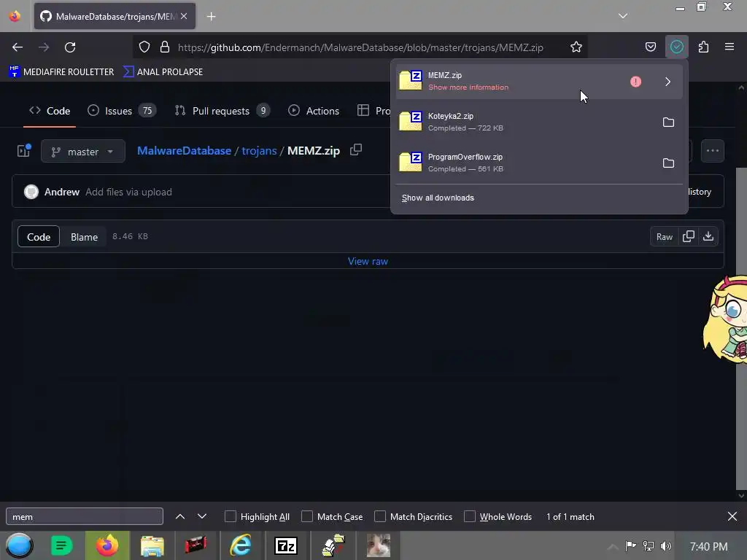Show Koteyka2.zip in its folder
Viewport: 747px width, 560px height.
point(668,122)
